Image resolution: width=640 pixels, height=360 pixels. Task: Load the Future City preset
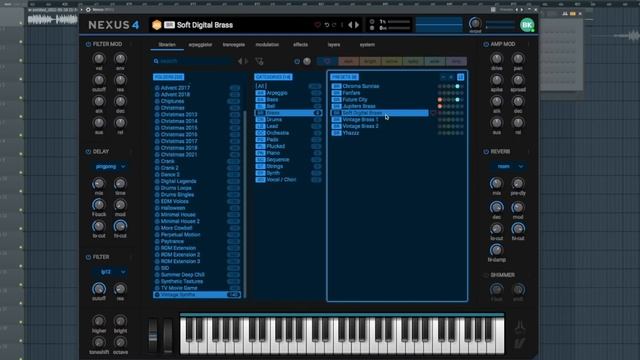380,100
